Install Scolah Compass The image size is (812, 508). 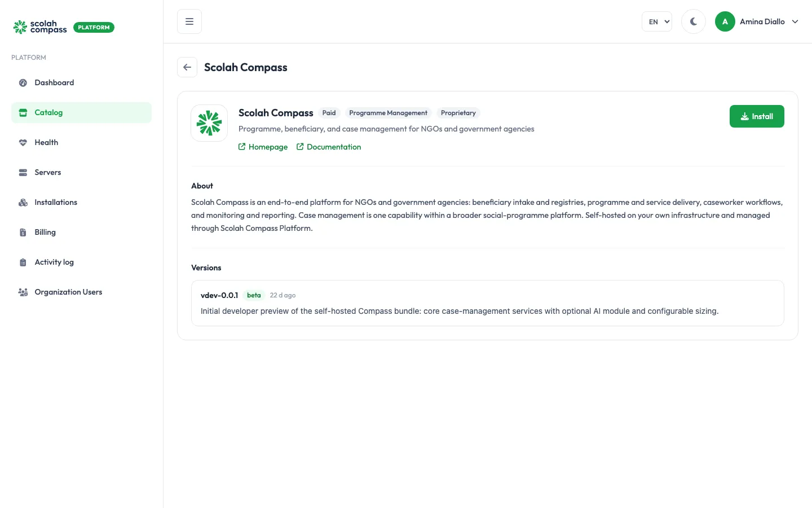coord(757,116)
